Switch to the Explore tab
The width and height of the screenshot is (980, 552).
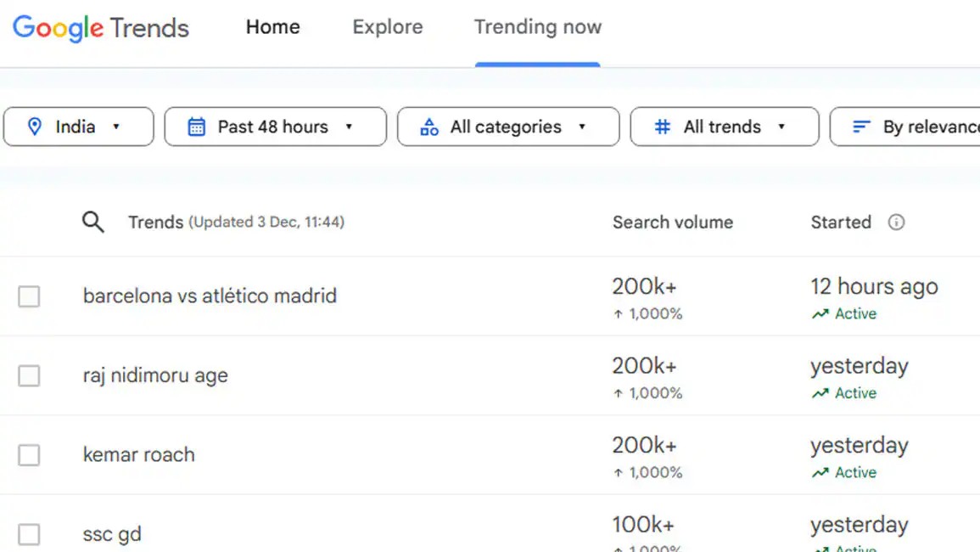click(x=388, y=27)
